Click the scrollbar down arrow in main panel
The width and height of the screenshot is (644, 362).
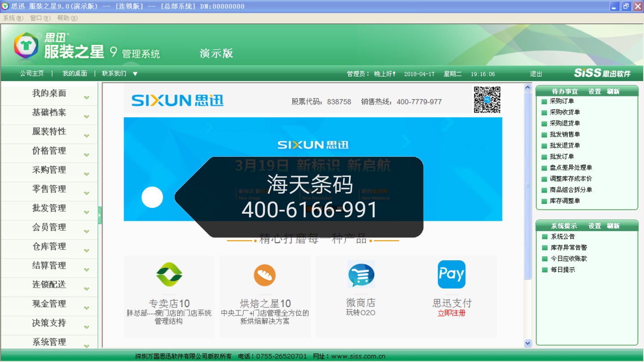tap(528, 343)
